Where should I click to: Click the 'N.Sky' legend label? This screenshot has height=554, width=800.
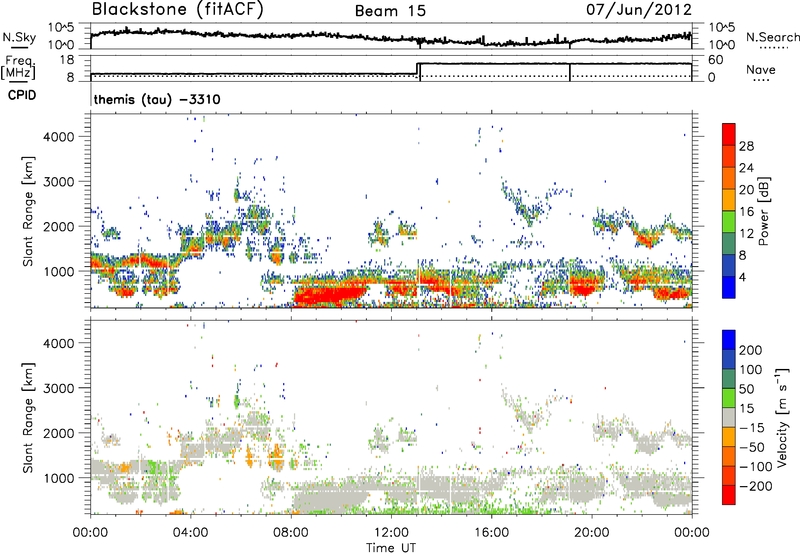19,37
